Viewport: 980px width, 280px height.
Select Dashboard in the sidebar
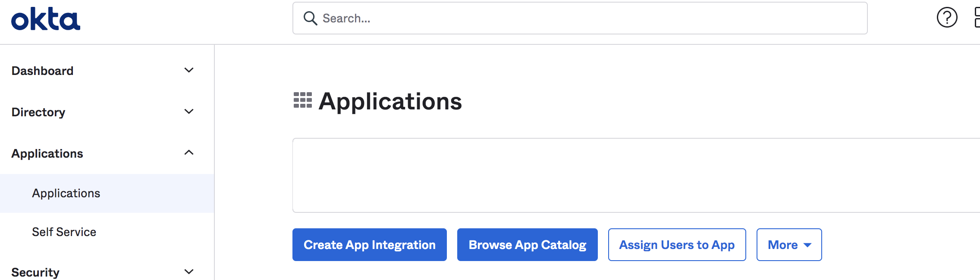pyautogui.click(x=43, y=70)
